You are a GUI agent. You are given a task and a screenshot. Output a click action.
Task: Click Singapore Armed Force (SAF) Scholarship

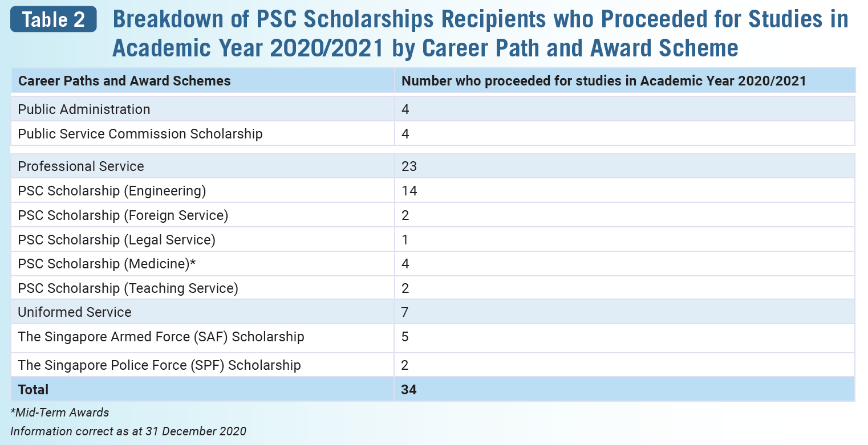pyautogui.click(x=161, y=337)
